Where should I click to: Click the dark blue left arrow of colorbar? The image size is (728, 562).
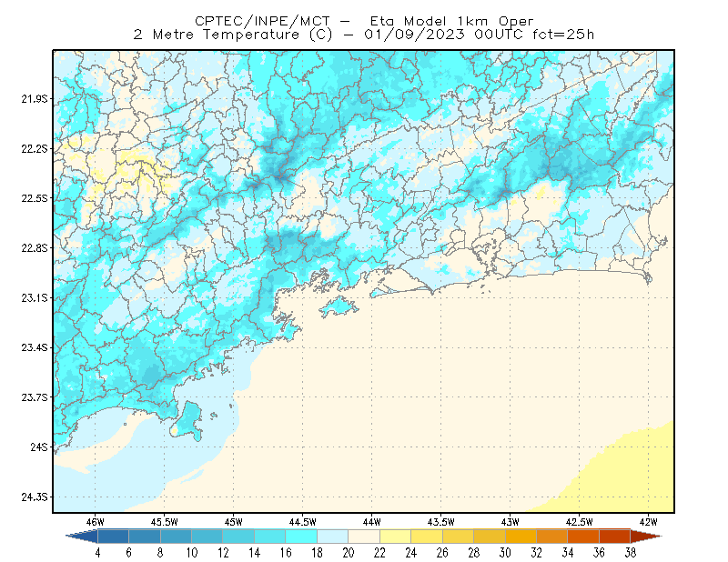click(x=82, y=536)
